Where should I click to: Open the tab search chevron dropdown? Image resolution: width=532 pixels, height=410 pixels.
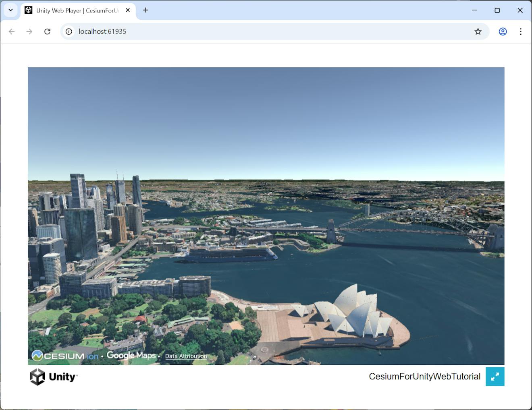10,10
